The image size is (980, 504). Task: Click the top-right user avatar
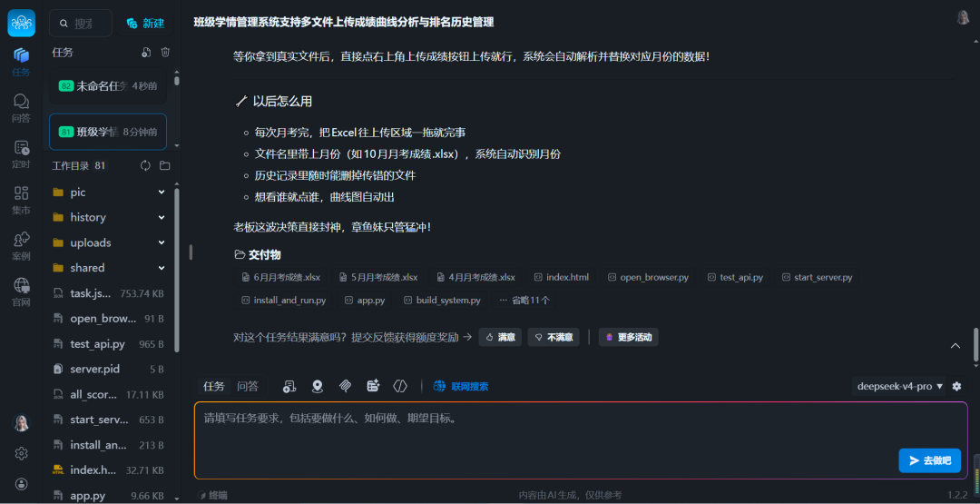click(963, 17)
